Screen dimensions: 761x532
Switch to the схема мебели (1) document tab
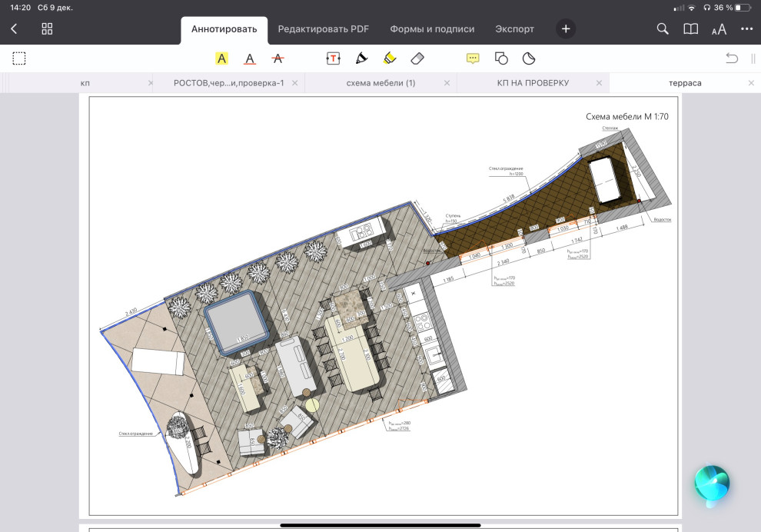coord(380,83)
